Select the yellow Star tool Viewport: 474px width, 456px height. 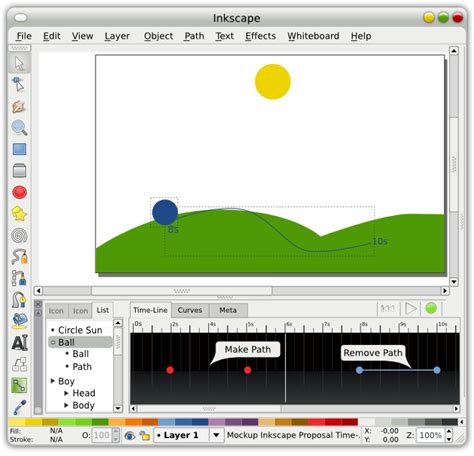click(19, 214)
